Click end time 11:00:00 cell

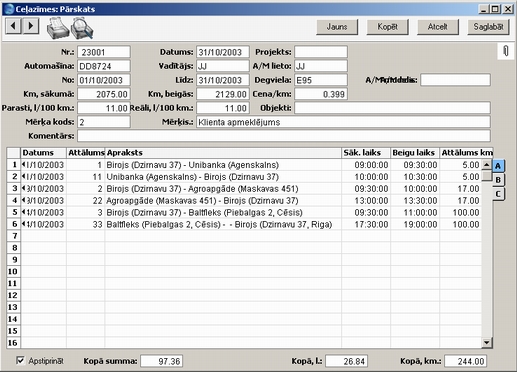[x=415, y=213]
